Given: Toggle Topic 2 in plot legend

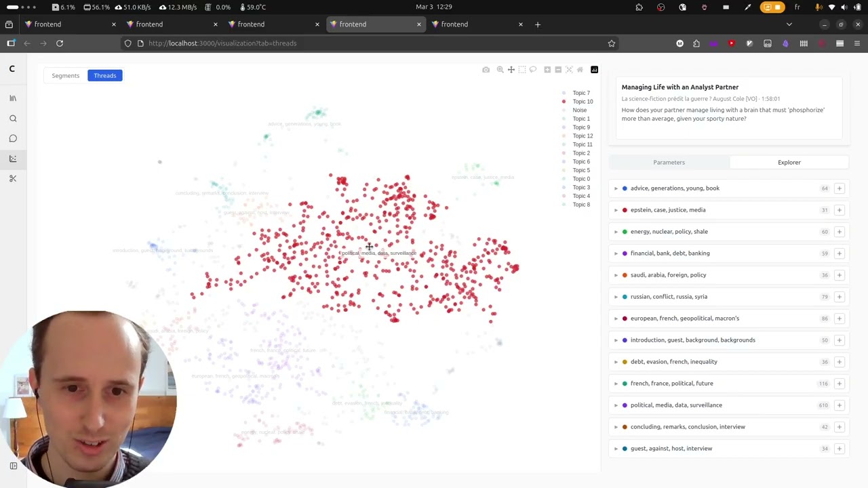Looking at the screenshot, I should (x=576, y=153).
